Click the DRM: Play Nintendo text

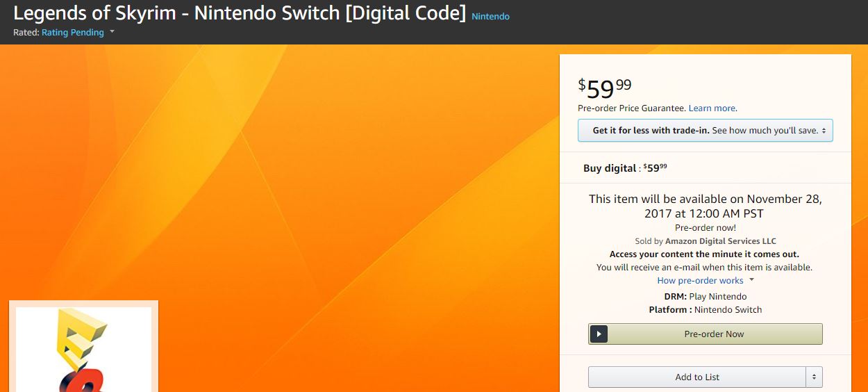tap(705, 297)
